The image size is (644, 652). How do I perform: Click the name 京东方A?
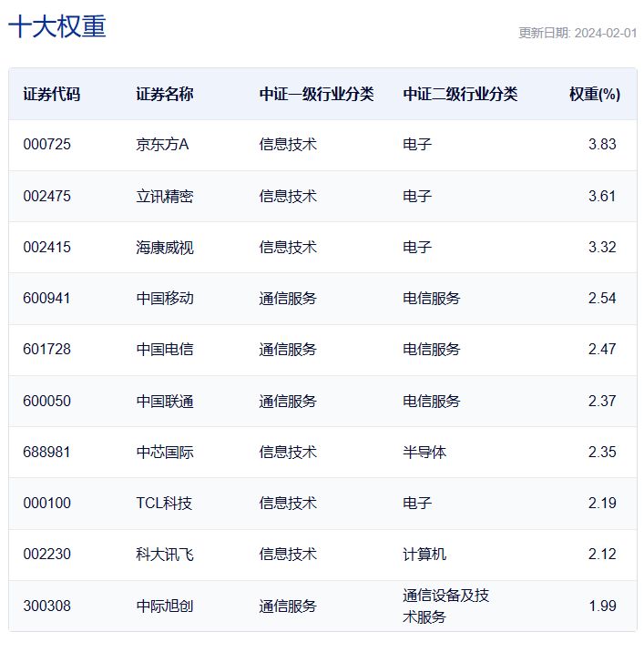pos(163,144)
